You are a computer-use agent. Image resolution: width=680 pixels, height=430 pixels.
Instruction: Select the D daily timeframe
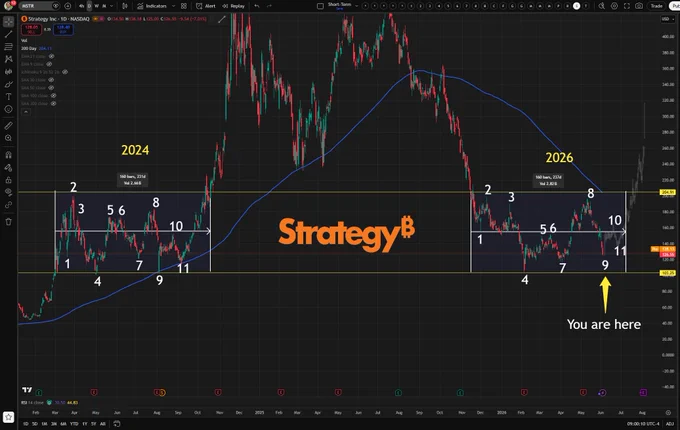click(89, 6)
